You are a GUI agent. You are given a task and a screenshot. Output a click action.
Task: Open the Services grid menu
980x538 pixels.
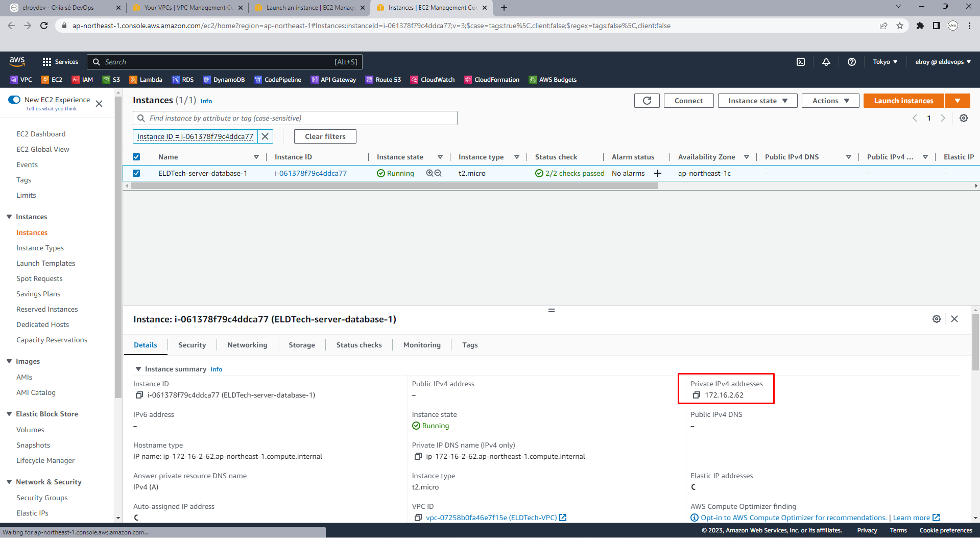coord(60,62)
